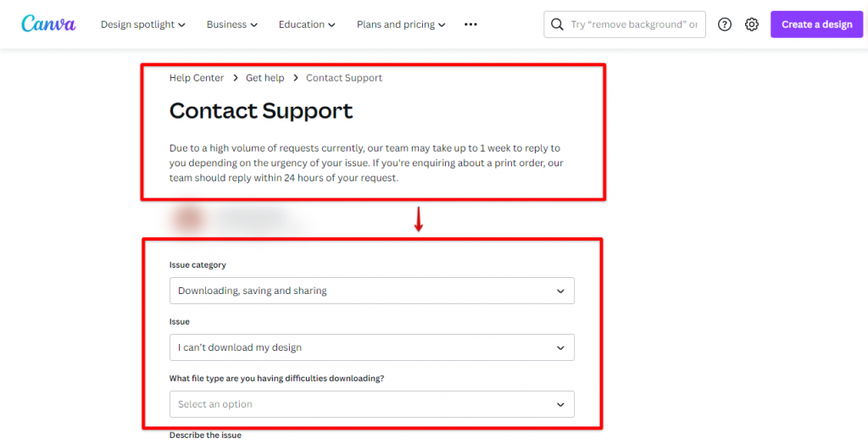The image size is (868, 444).
Task: Click the blurred user avatar
Action: pyautogui.click(x=188, y=220)
